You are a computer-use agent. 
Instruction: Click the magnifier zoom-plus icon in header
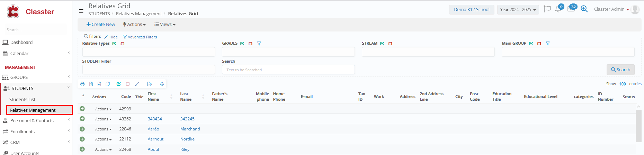coord(584,9)
